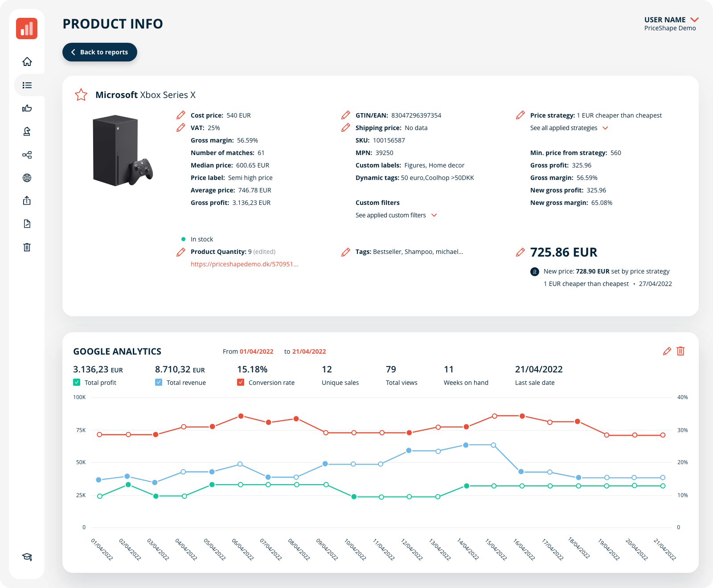Open the document report sidebar icon
The width and height of the screenshot is (713, 588).
click(27, 224)
